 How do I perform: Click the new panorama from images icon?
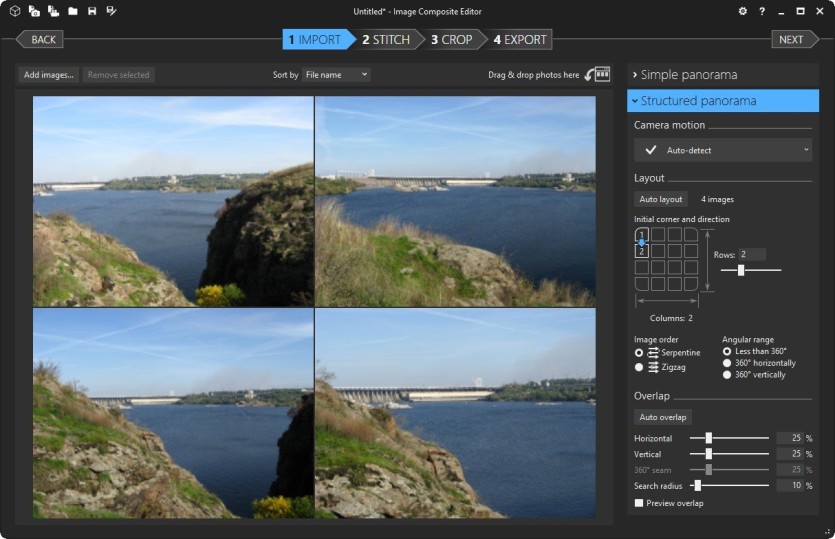click(x=34, y=11)
